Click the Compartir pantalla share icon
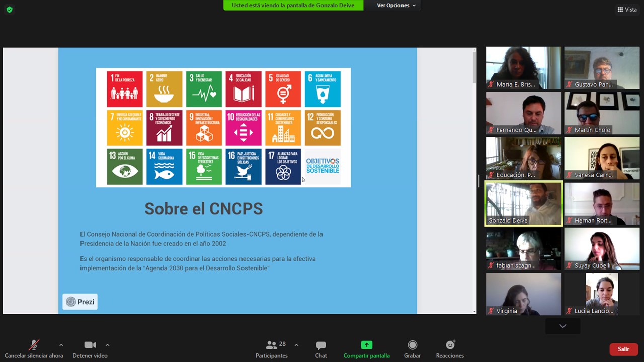Image resolution: width=644 pixels, height=362 pixels. tap(366, 345)
